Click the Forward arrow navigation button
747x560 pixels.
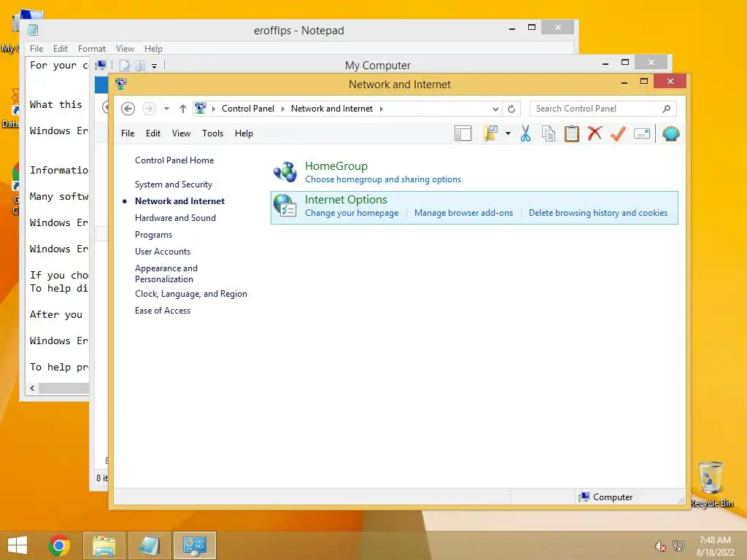pyautogui.click(x=149, y=109)
